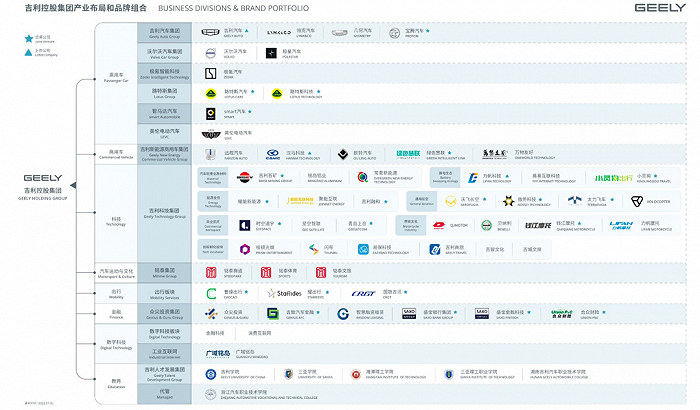Click the Volvo circular logo
Viewport: 700px width, 410px height.
[210, 54]
